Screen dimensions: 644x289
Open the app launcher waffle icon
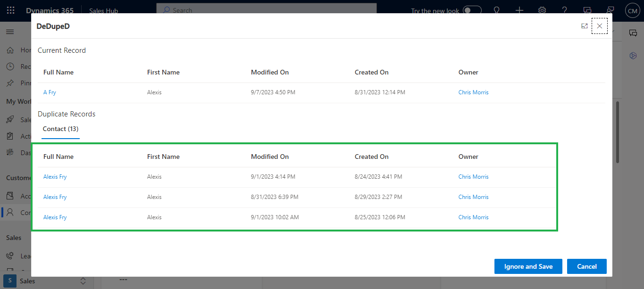pyautogui.click(x=10, y=10)
